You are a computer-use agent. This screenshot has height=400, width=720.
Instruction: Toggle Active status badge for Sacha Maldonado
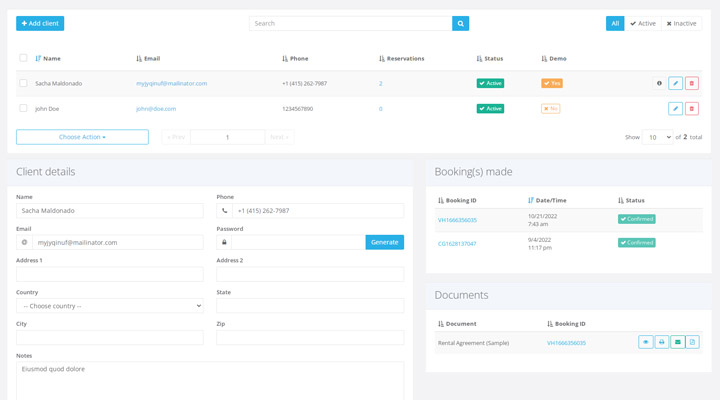490,83
